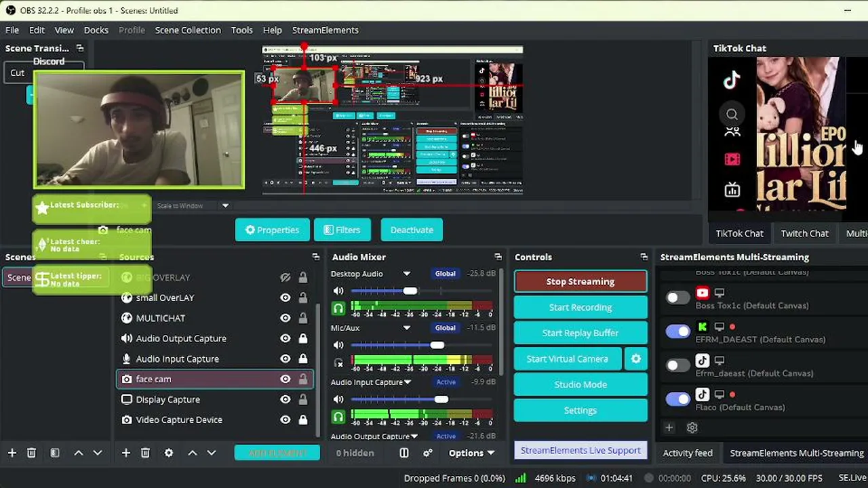Click Start Replay Buffer
The image size is (868, 488).
(x=580, y=333)
